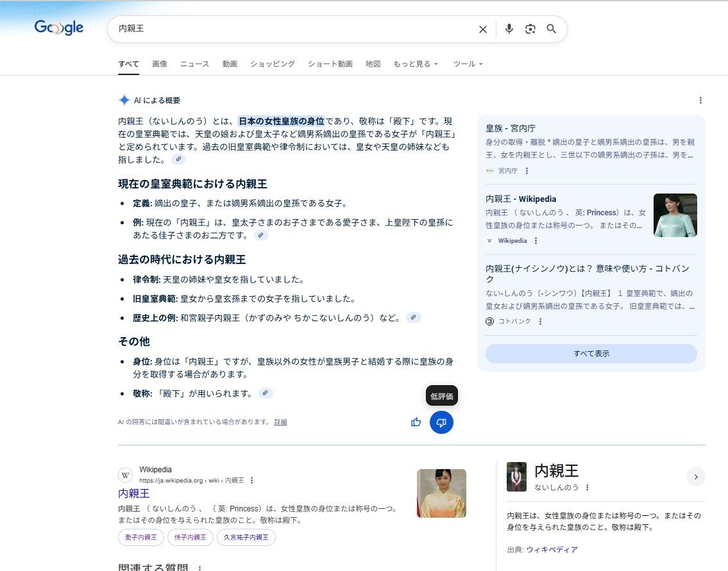Click the source link icon after 和宮親子内親王
The height and width of the screenshot is (571, 728).
click(x=414, y=317)
